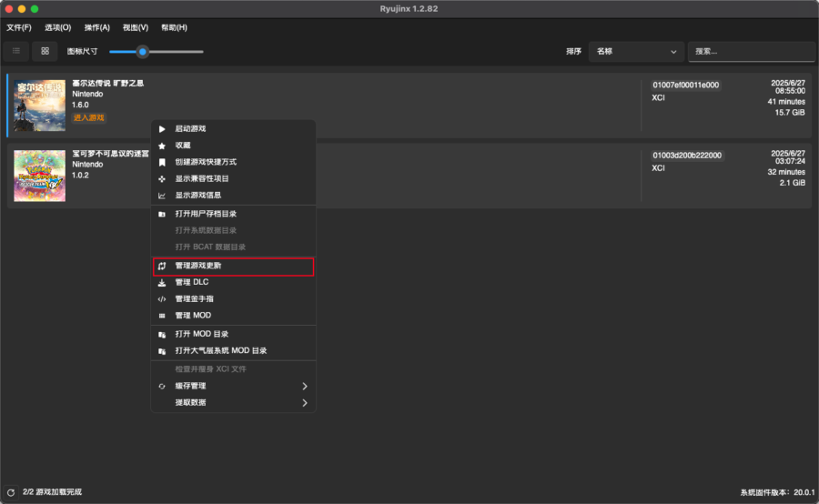
Task: Click game ID 01003d200b222000
Action: [x=687, y=156]
